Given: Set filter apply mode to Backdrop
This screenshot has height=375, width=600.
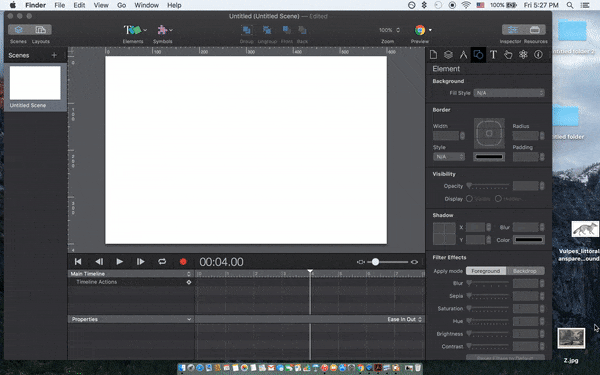Looking at the screenshot, I should [x=525, y=271].
